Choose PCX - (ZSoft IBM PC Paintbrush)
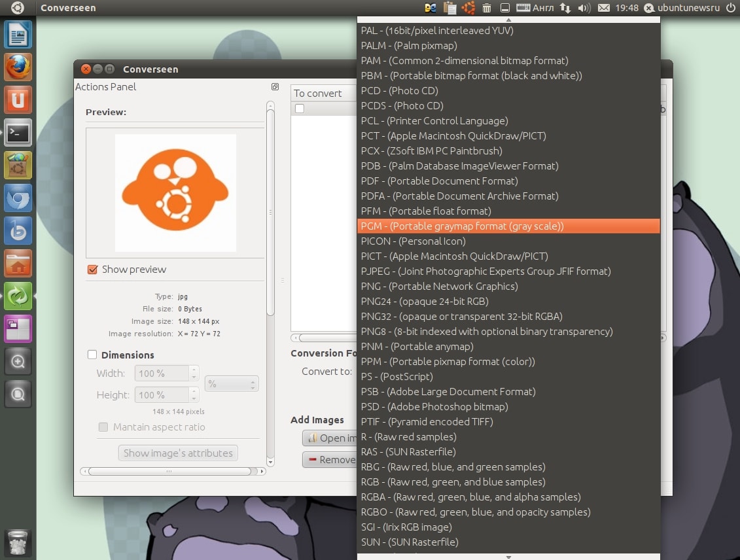Image resolution: width=740 pixels, height=560 pixels. (508, 151)
